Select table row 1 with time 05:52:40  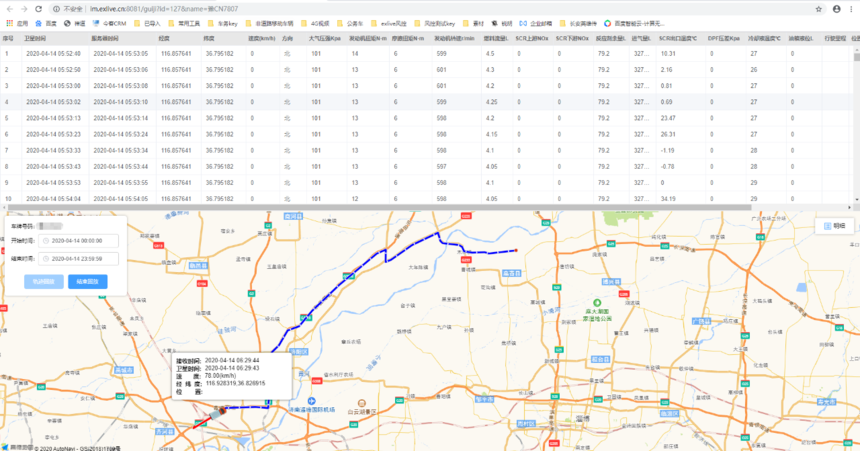pyautogui.click(x=427, y=54)
